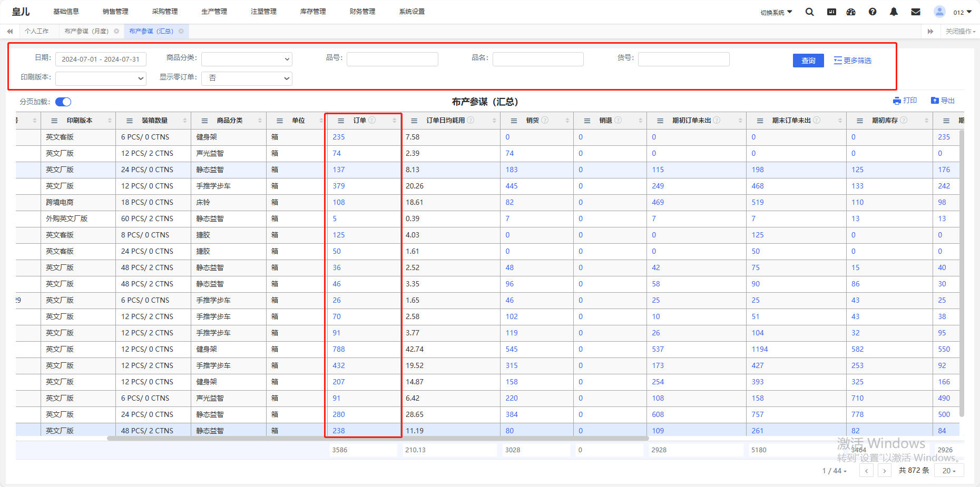Open the 生产管理 menu
Viewport: 980px width, 487px height.
coord(214,12)
